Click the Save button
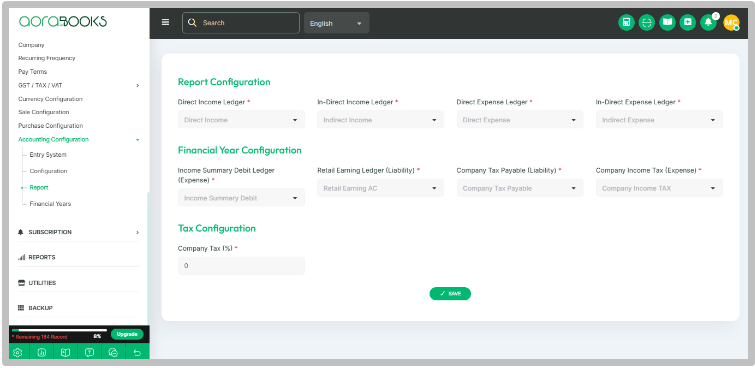The height and width of the screenshot is (368, 755). coord(450,293)
